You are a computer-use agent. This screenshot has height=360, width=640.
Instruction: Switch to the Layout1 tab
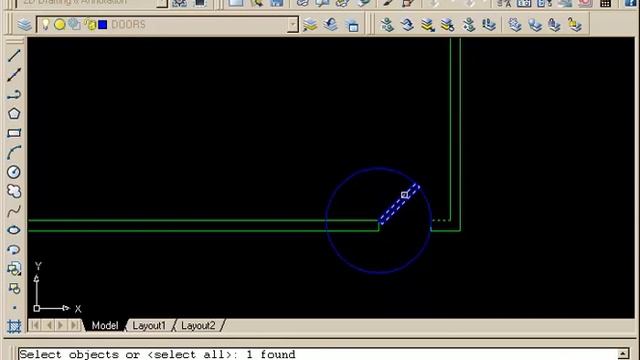click(149, 326)
